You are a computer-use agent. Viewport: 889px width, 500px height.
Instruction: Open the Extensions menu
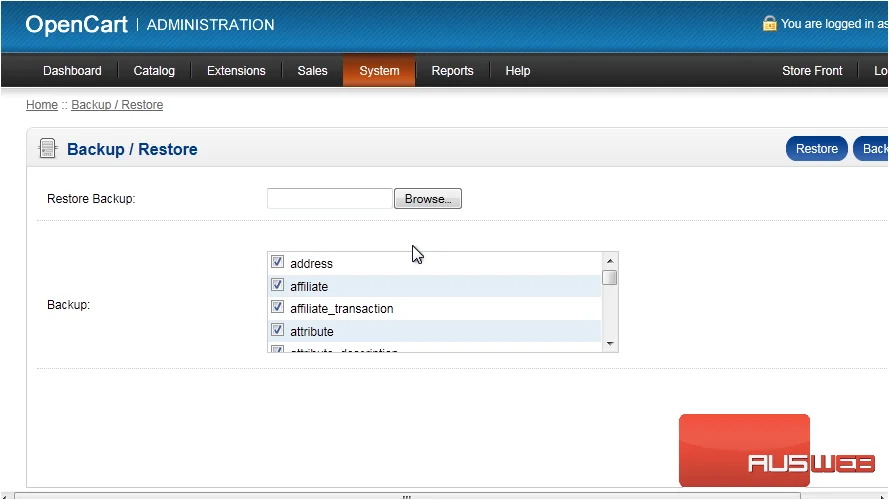coord(236,71)
